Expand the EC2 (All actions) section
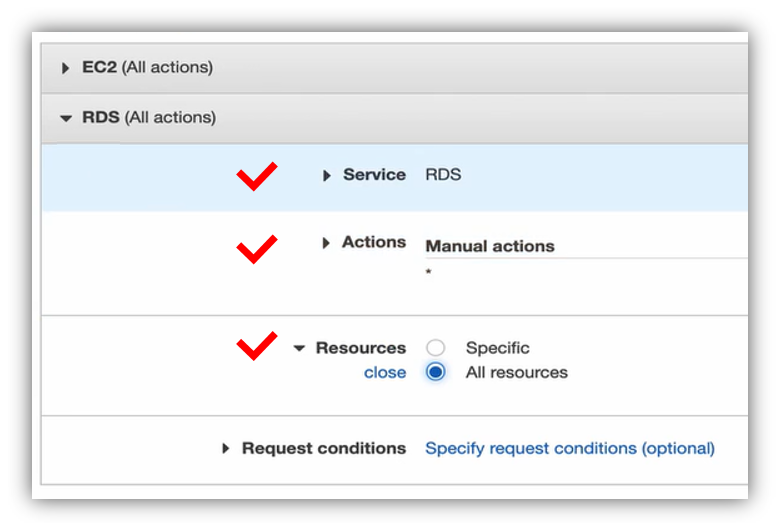 [x=66, y=68]
